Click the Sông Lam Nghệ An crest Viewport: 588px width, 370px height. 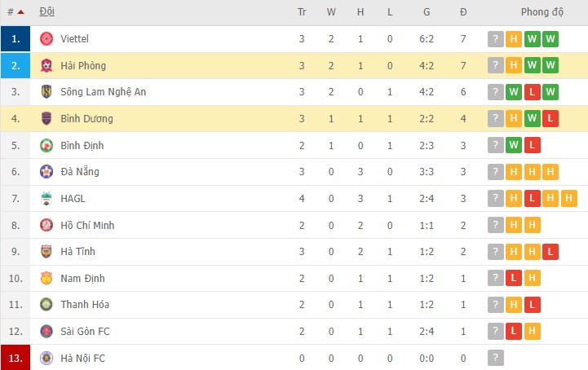click(46, 92)
